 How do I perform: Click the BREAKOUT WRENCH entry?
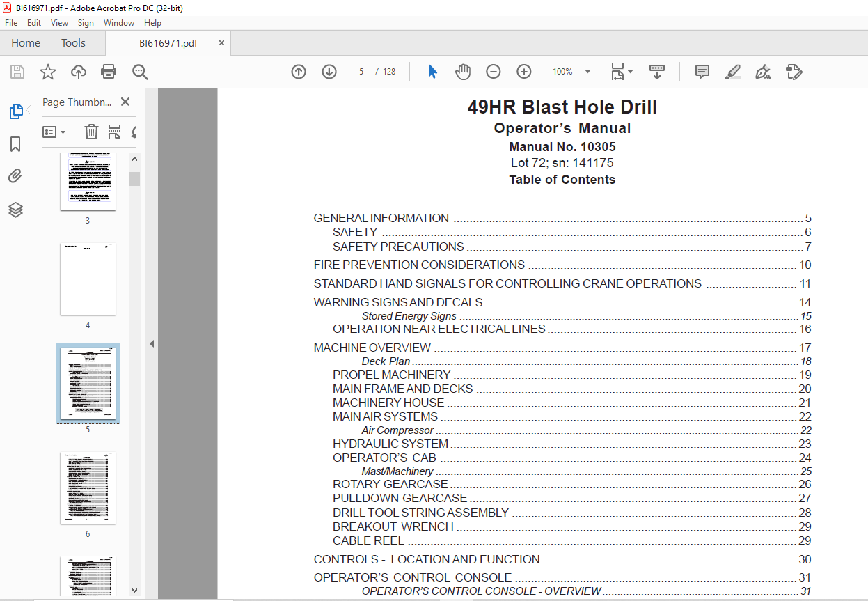572,526
